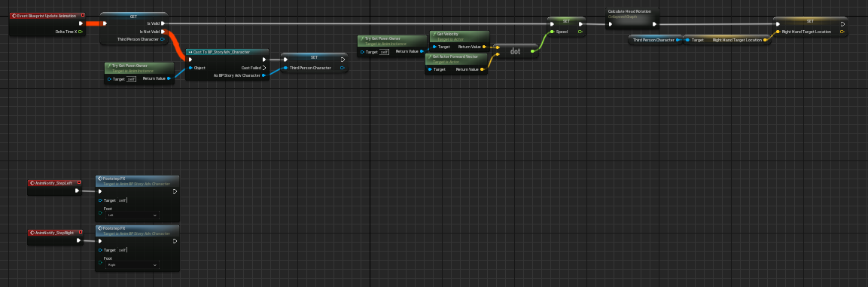This screenshot has width=868, height=287.
Task: Open the Foot dropdown set to Right
Action: 132,265
